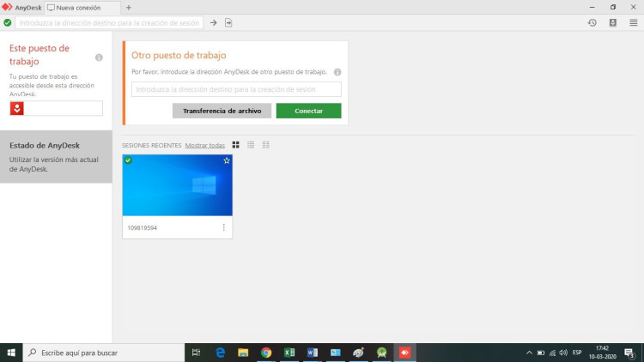Favorite session 109819594 with star
This screenshot has height=362, width=644.
point(227,160)
